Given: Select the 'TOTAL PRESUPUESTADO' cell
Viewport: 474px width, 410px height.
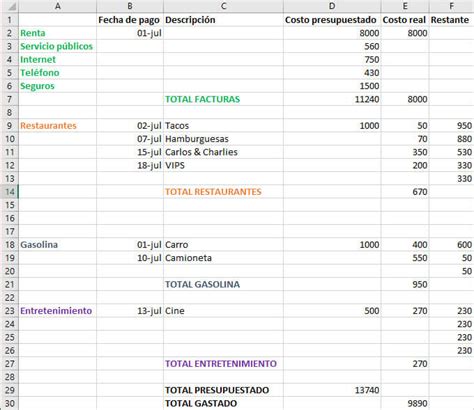Looking at the screenshot, I should (x=223, y=390).
